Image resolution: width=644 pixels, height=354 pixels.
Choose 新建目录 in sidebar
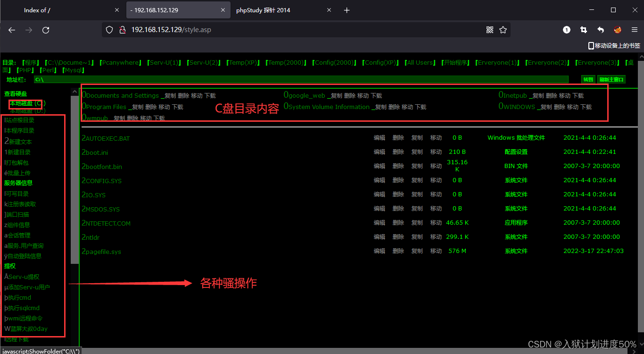(17, 152)
